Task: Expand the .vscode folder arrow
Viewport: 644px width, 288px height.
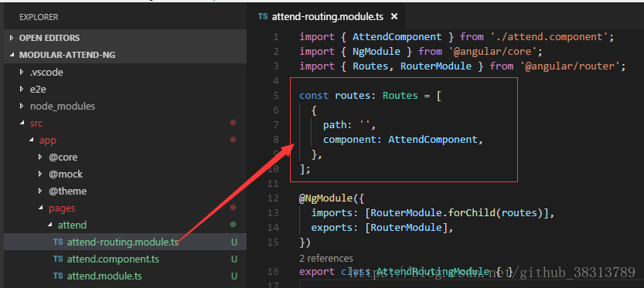Action: (x=22, y=73)
